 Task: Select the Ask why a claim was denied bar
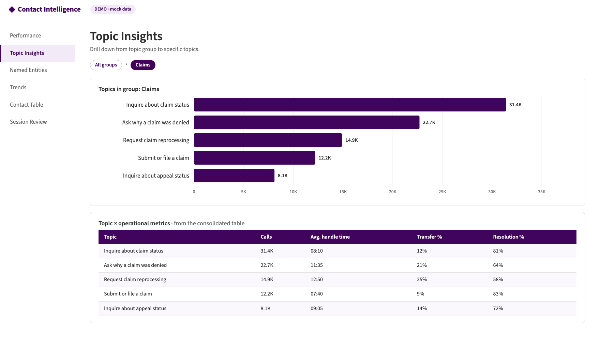tap(306, 122)
